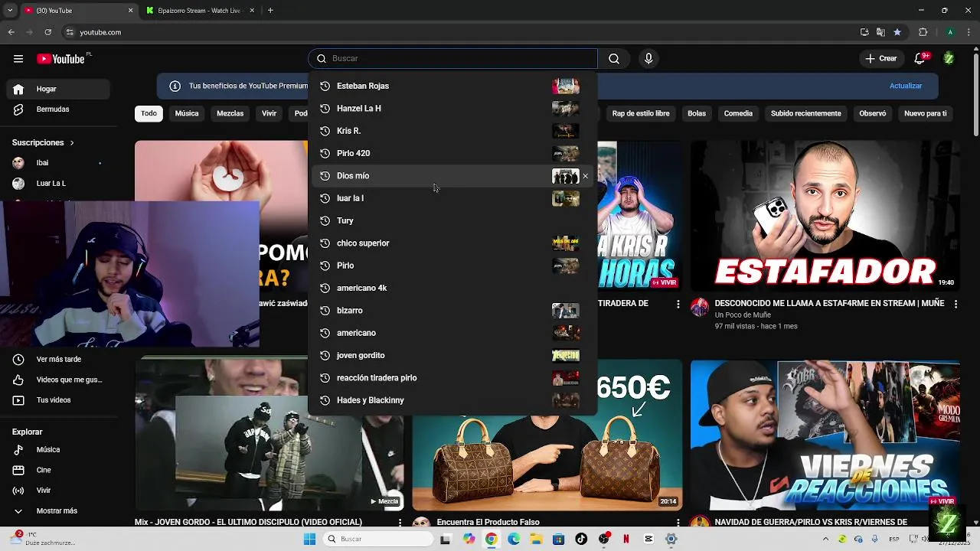This screenshot has width=980, height=551.
Task: Open Netflix from the taskbar
Action: click(x=626, y=540)
